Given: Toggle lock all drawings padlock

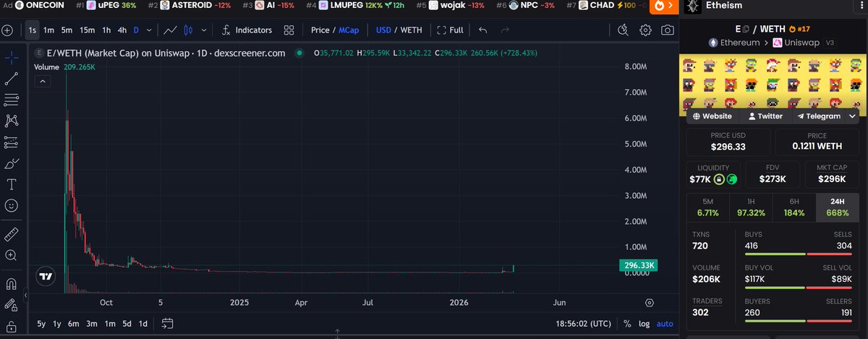Looking at the screenshot, I should 11,325.
